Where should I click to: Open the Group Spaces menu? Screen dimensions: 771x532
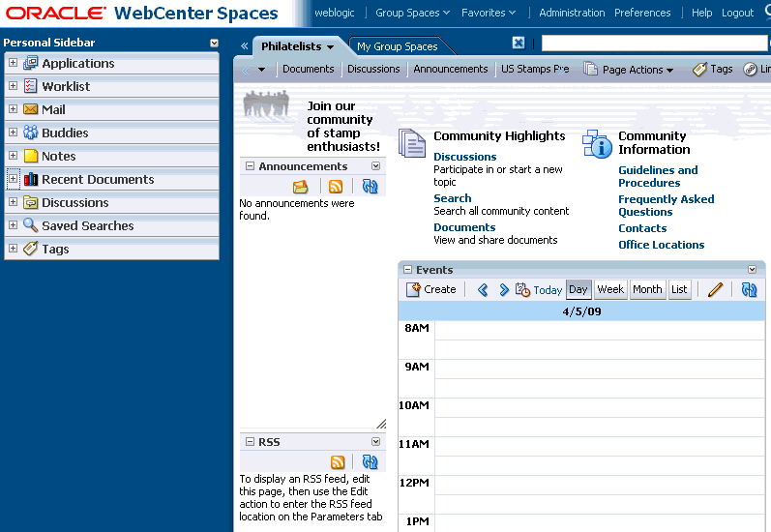click(412, 13)
